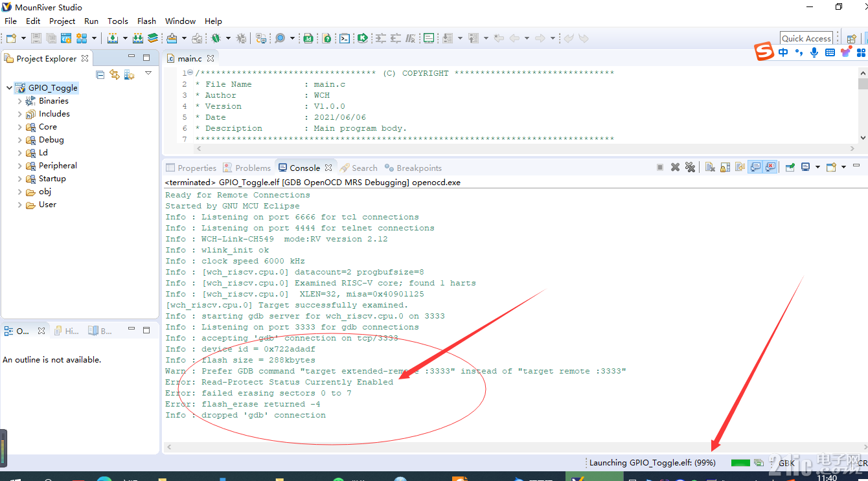Click the Build All icon
This screenshot has height=481, width=868.
138,39
